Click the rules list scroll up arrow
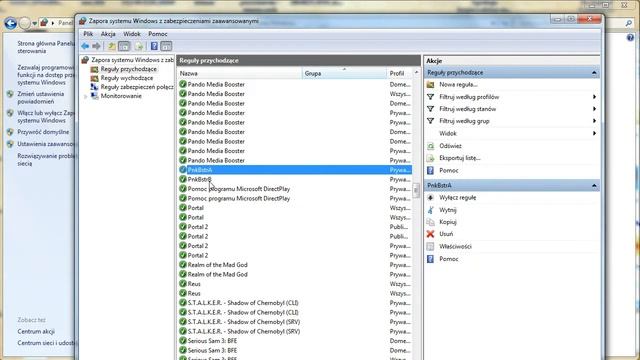 pos(416,73)
